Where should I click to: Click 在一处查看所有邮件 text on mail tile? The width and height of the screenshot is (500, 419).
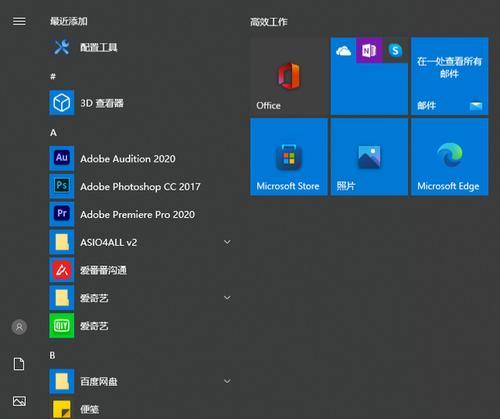coord(449,67)
